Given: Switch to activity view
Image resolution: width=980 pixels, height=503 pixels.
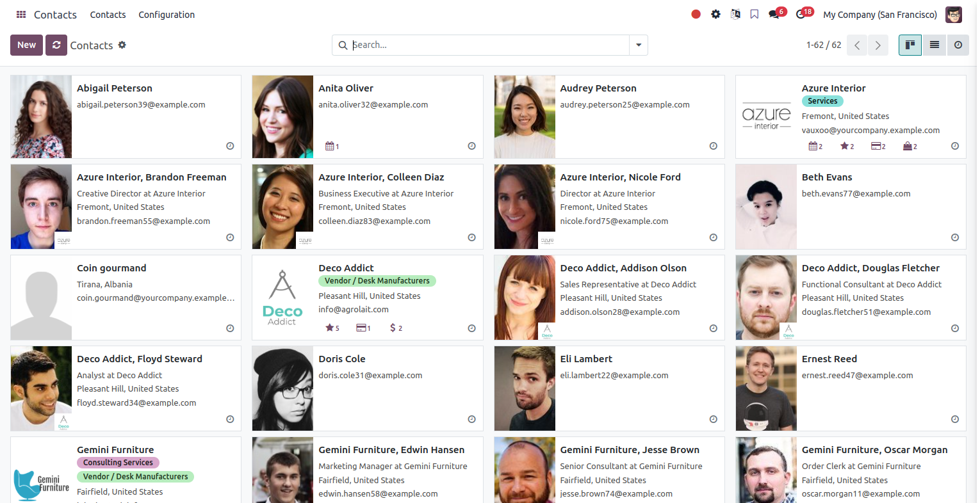Looking at the screenshot, I should [958, 45].
